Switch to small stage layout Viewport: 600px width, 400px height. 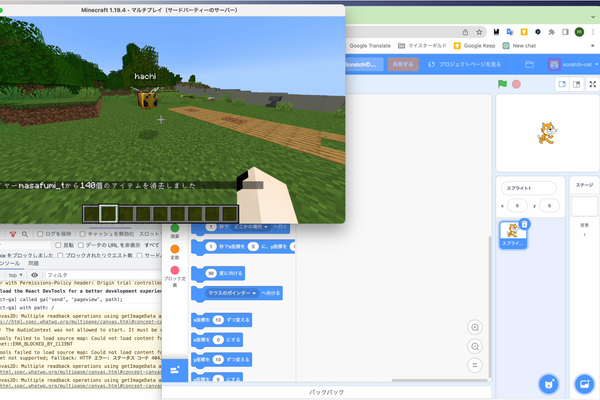[562, 84]
